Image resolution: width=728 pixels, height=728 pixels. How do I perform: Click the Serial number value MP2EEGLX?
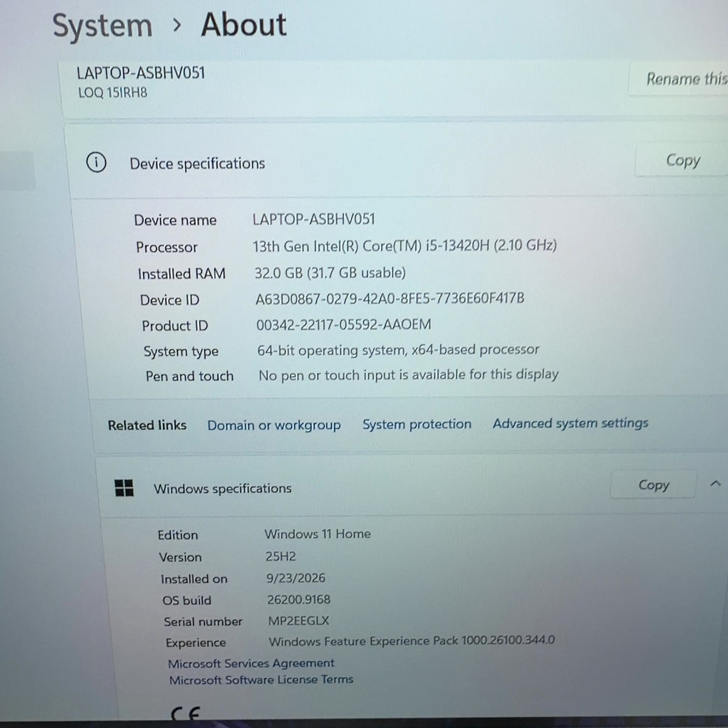click(x=298, y=621)
